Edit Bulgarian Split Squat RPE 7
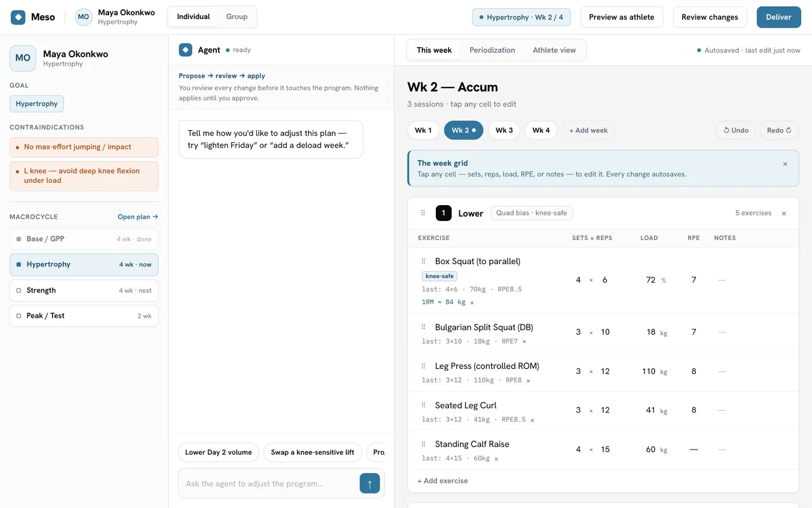The width and height of the screenshot is (812, 508). coord(693,332)
